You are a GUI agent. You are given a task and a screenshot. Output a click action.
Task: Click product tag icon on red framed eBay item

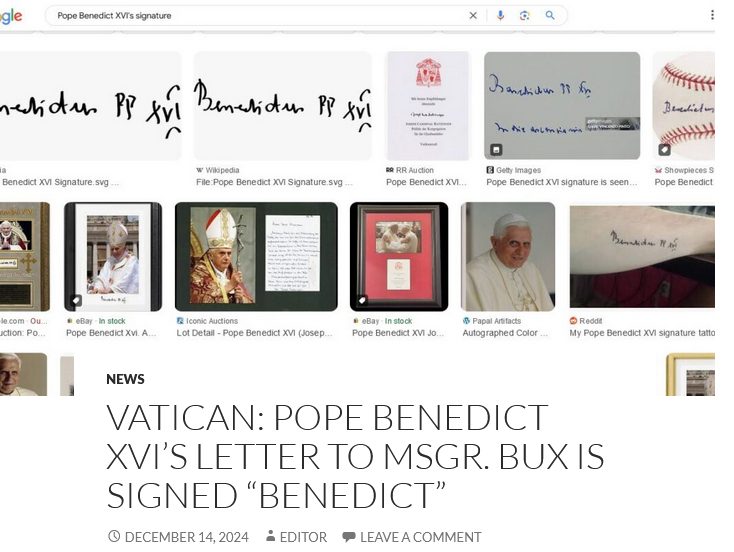coord(362,300)
